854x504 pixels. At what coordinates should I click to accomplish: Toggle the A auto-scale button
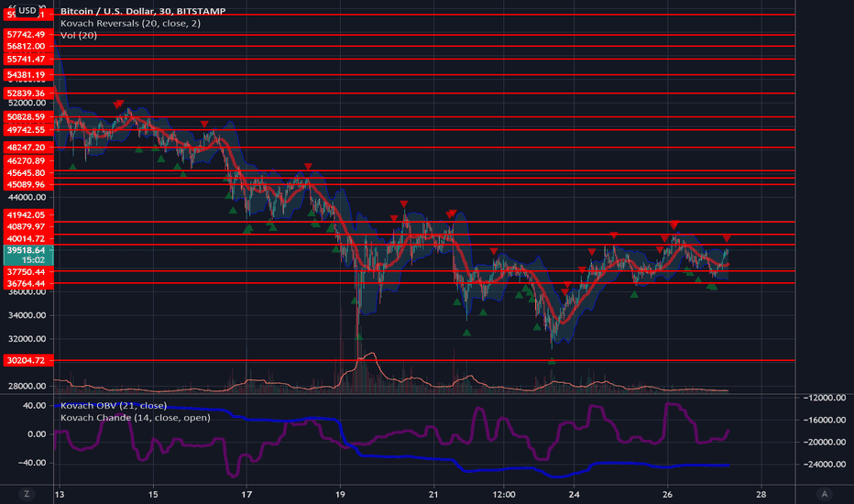click(824, 494)
